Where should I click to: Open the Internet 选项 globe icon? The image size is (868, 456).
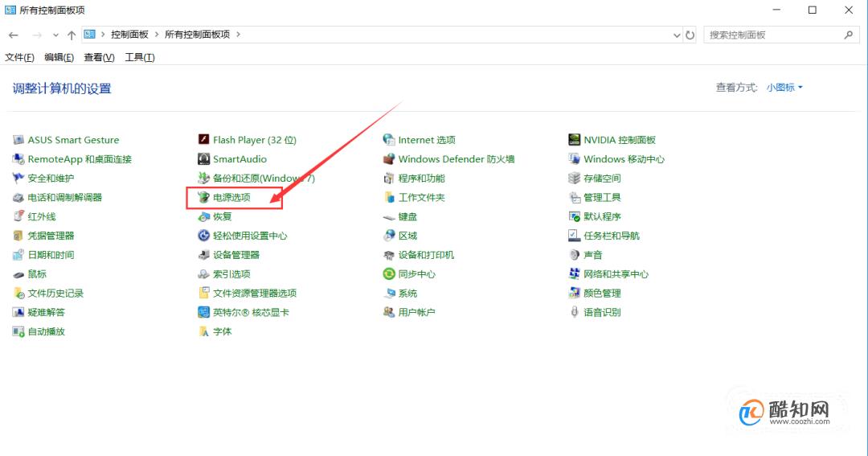click(x=389, y=140)
